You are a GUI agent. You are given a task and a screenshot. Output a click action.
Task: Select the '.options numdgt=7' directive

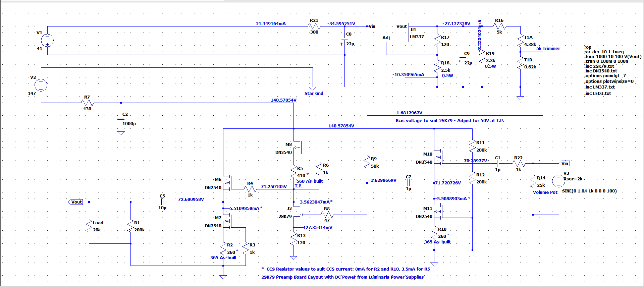click(605, 76)
